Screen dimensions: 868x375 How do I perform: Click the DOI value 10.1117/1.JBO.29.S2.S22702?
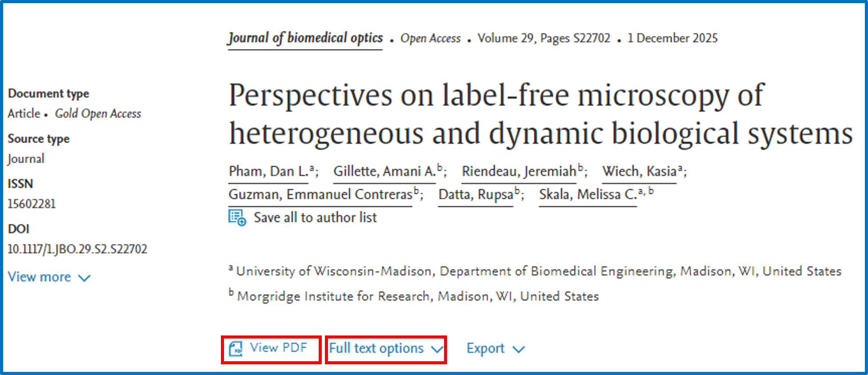point(77,249)
